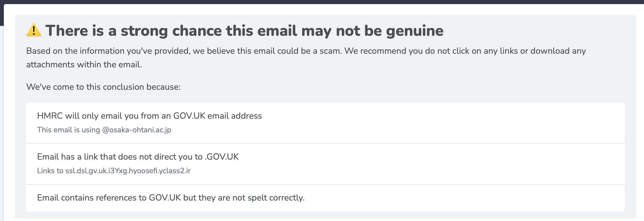644x221 pixels.
Task: Click the @osaka-ohtani.ac.jp sender domain text
Action: click(137, 130)
